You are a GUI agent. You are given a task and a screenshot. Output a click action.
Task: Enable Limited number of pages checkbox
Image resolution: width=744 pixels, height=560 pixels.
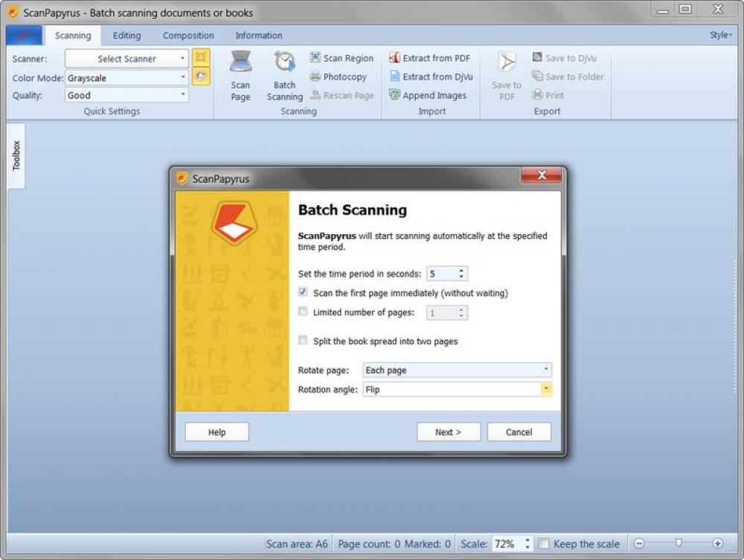(x=303, y=312)
